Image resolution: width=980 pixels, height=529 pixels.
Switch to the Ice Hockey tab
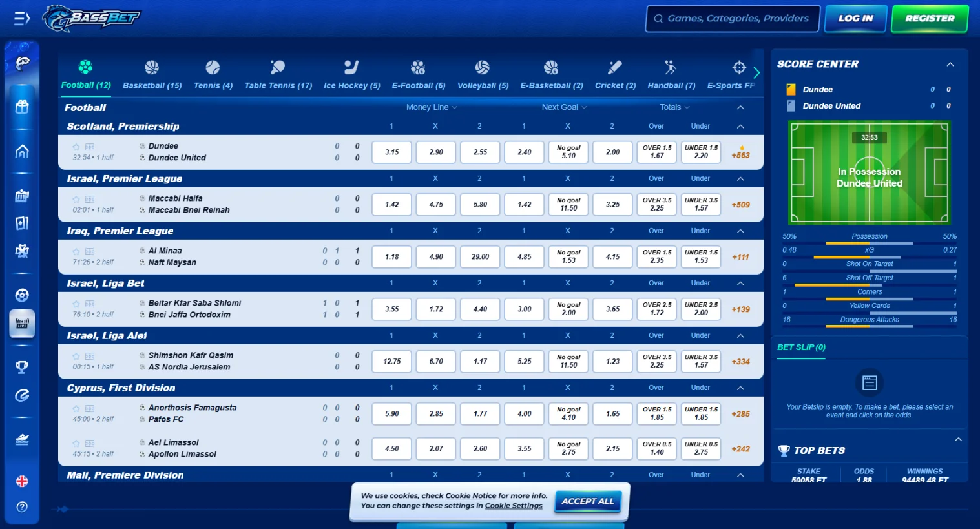(x=351, y=73)
